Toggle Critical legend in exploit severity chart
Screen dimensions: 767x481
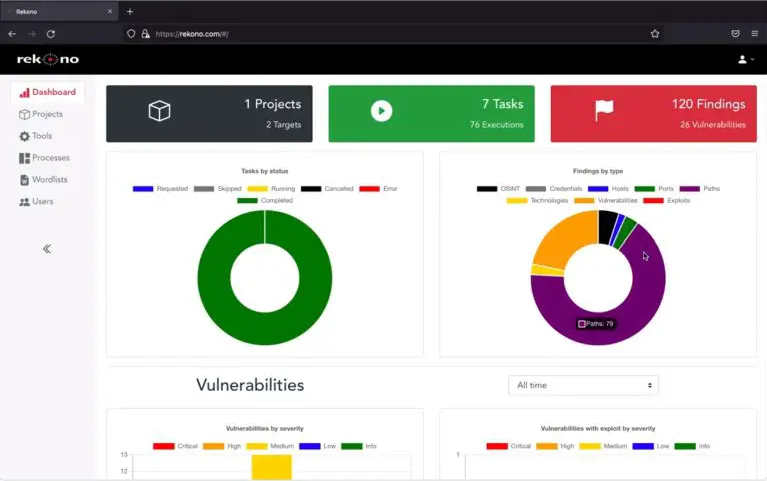(x=509, y=446)
